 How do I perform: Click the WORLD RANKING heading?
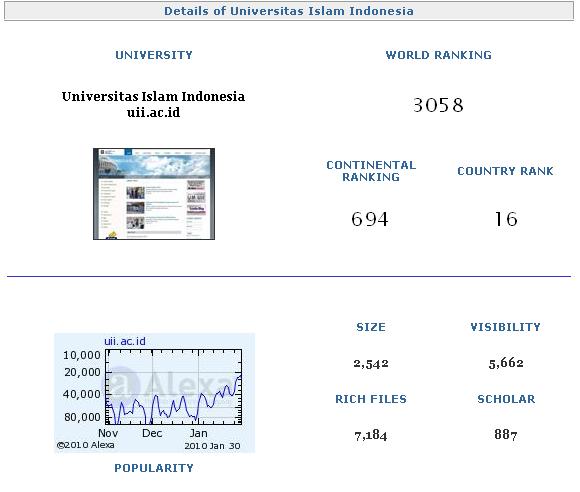point(439,55)
